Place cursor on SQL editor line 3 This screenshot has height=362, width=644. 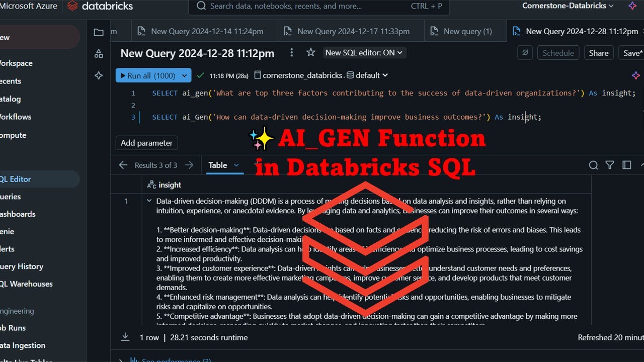(x=347, y=117)
